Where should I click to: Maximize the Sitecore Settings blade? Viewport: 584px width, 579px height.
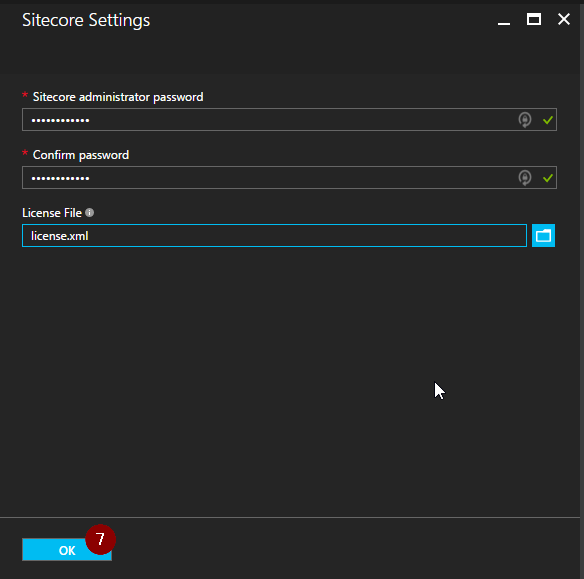[534, 19]
